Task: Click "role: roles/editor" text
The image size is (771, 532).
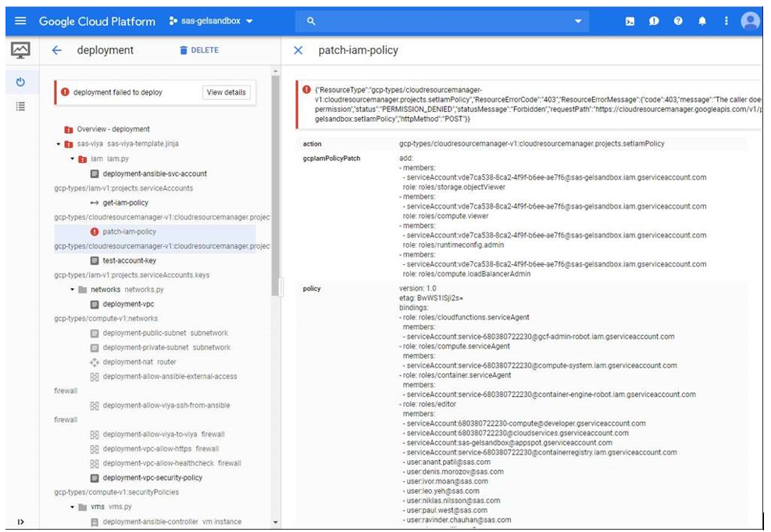Action: tap(430, 404)
